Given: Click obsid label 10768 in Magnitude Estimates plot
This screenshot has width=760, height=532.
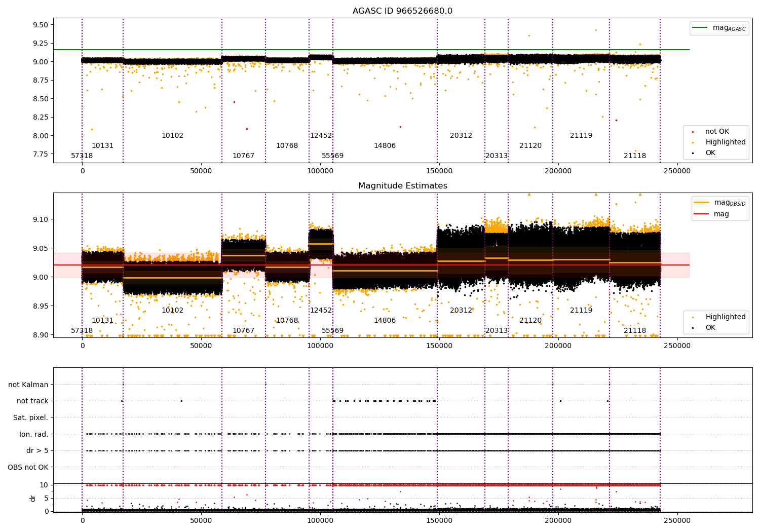Looking at the screenshot, I should coord(287,320).
